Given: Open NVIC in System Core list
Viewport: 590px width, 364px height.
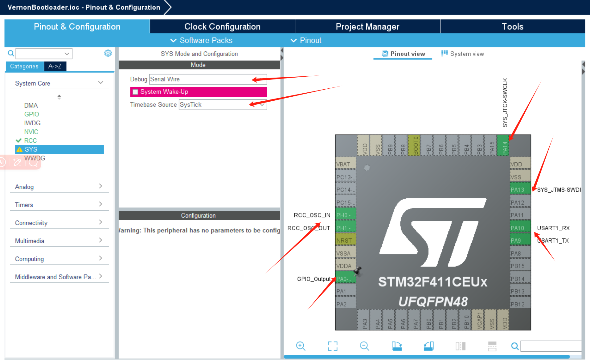Looking at the screenshot, I should 31,132.
